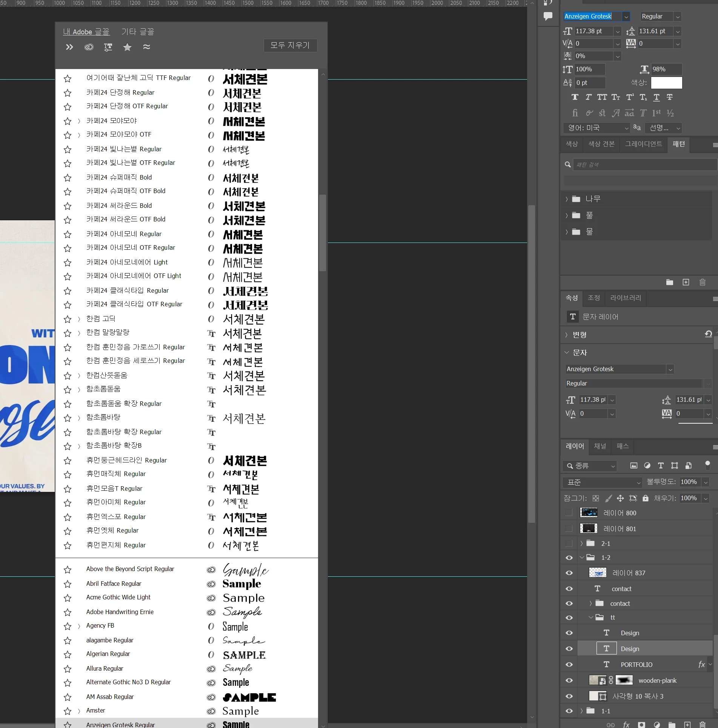Apply Superscript text style
This screenshot has width=718, height=728.
point(630,97)
